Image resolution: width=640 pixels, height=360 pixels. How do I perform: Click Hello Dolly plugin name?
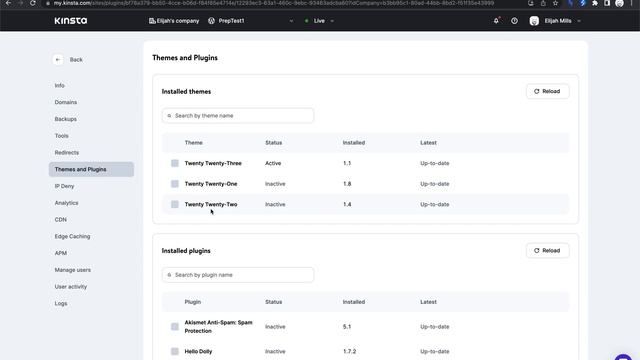198,351
